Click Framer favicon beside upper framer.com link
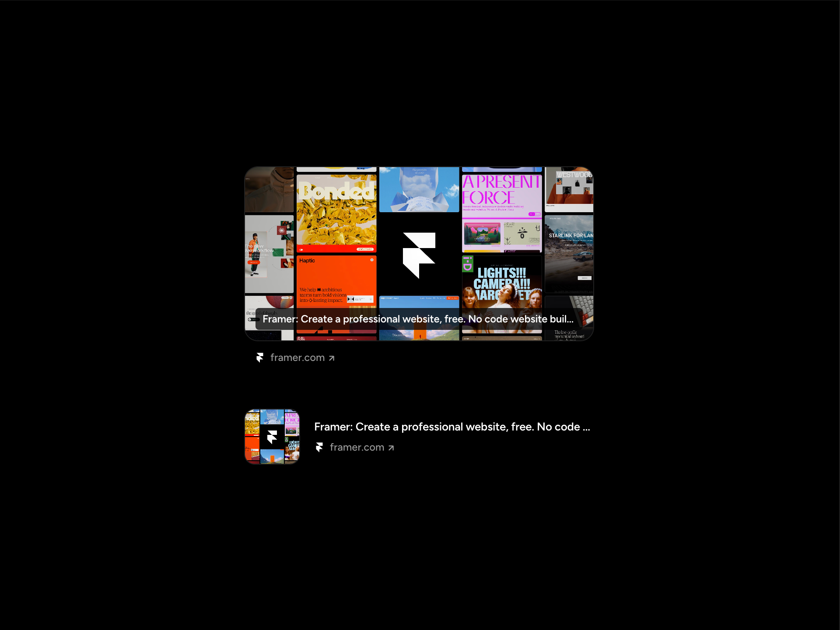The width and height of the screenshot is (840, 630). [x=260, y=358]
